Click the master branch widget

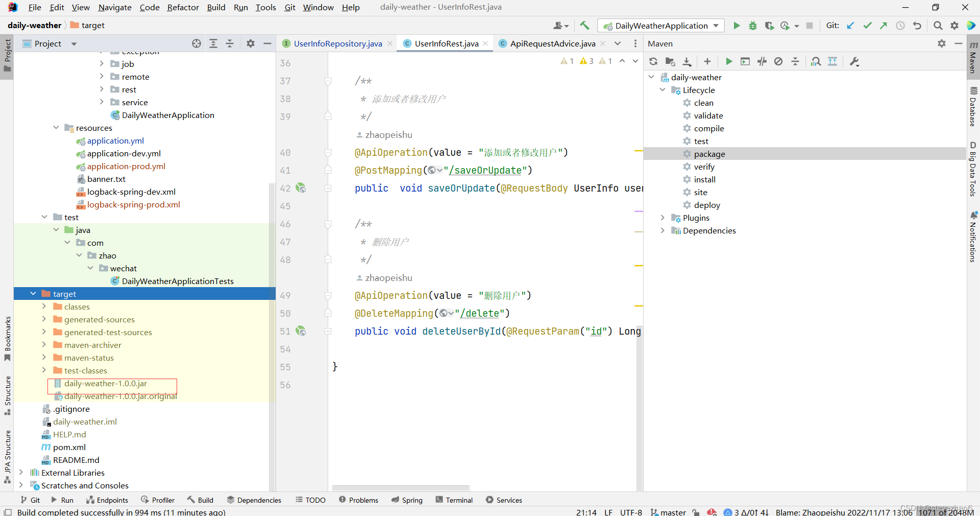click(668, 512)
